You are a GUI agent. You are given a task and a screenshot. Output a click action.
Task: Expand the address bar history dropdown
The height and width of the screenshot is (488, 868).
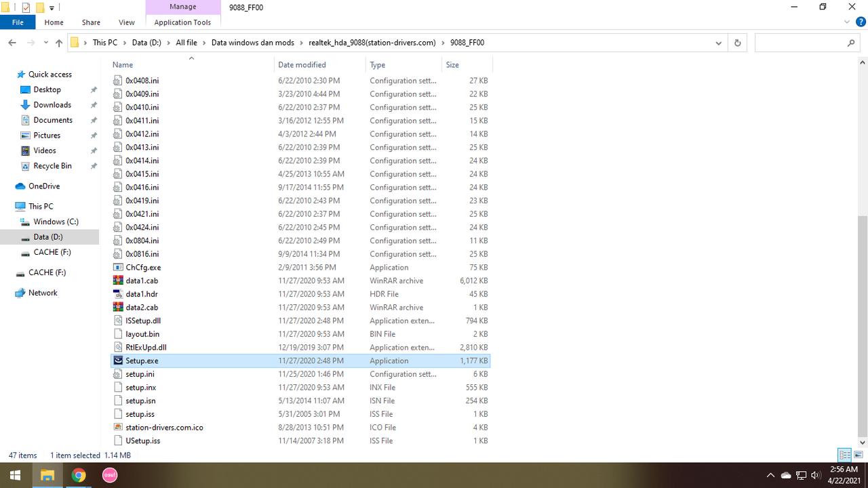coord(719,43)
